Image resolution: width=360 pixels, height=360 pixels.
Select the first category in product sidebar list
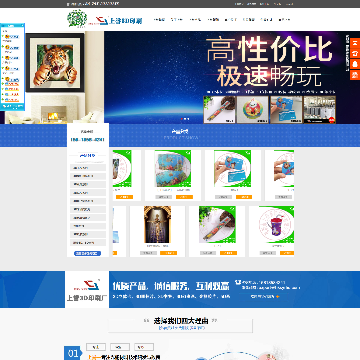tap(88, 168)
